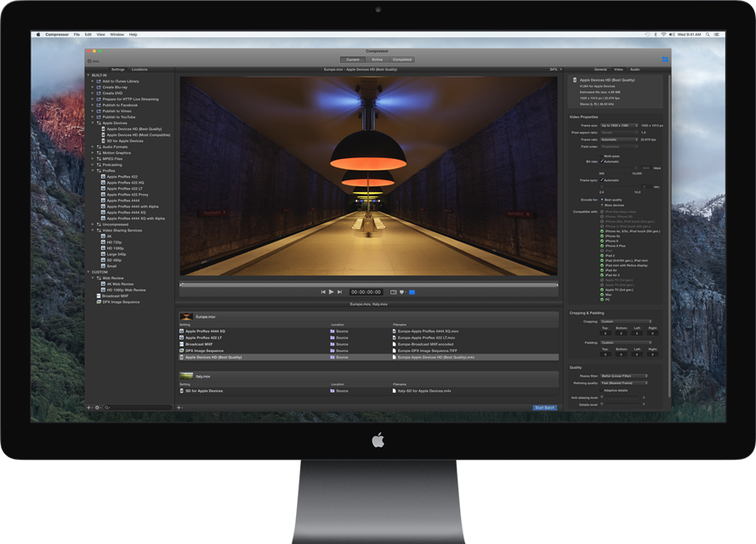This screenshot has width=756, height=544.
Task: Click the 4K video sharing preset icon
Action: pos(103,236)
